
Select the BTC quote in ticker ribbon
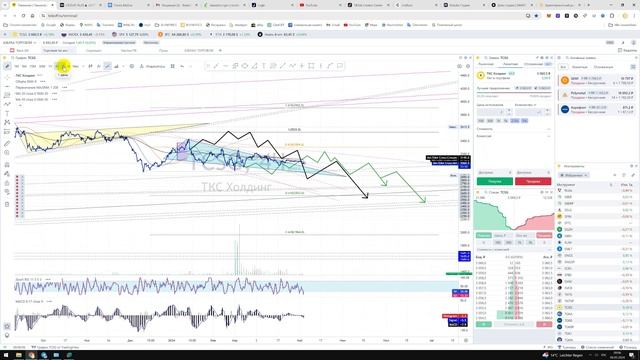click(x=180, y=35)
